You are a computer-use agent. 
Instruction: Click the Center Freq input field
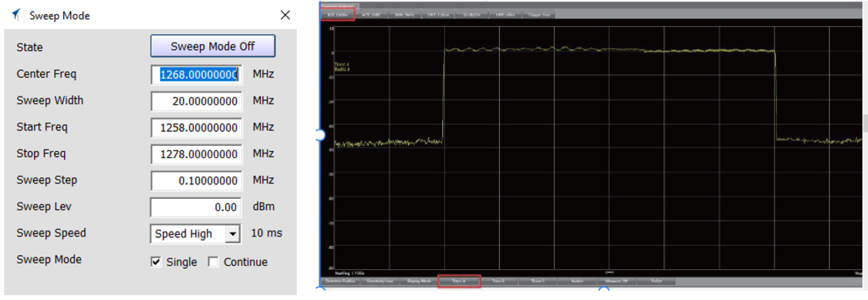[197, 75]
